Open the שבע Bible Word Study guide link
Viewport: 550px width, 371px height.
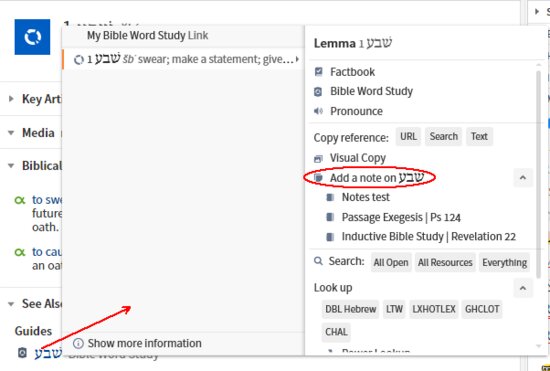click(48, 353)
